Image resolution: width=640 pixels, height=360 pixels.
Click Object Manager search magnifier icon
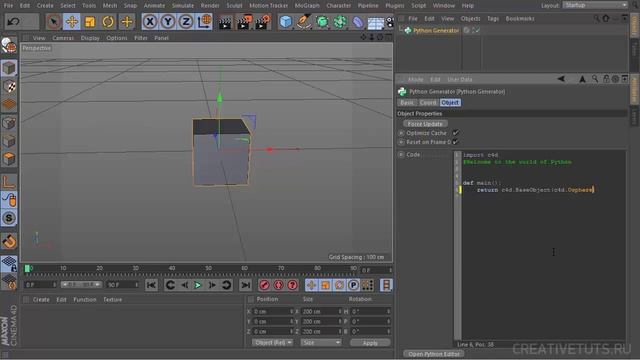pyautogui.click(x=596, y=18)
